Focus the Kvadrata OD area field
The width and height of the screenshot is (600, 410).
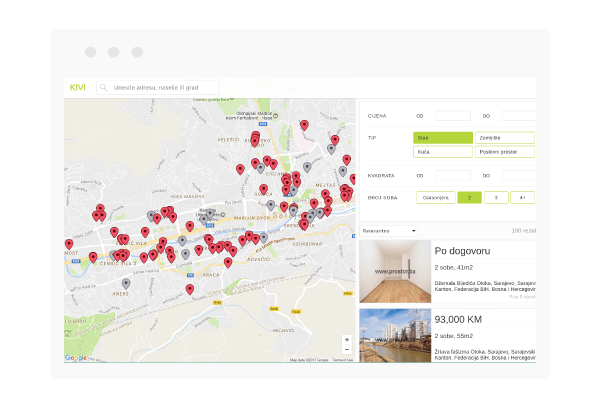[x=453, y=176]
